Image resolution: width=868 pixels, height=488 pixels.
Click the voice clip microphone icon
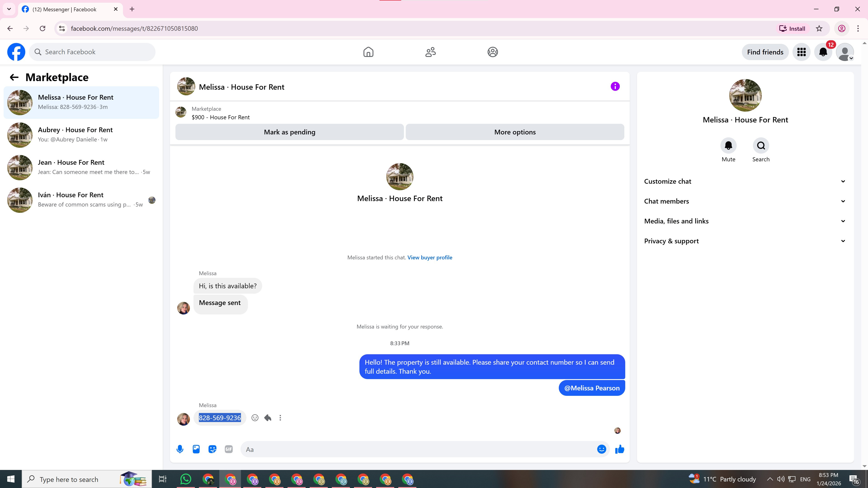coord(180,449)
